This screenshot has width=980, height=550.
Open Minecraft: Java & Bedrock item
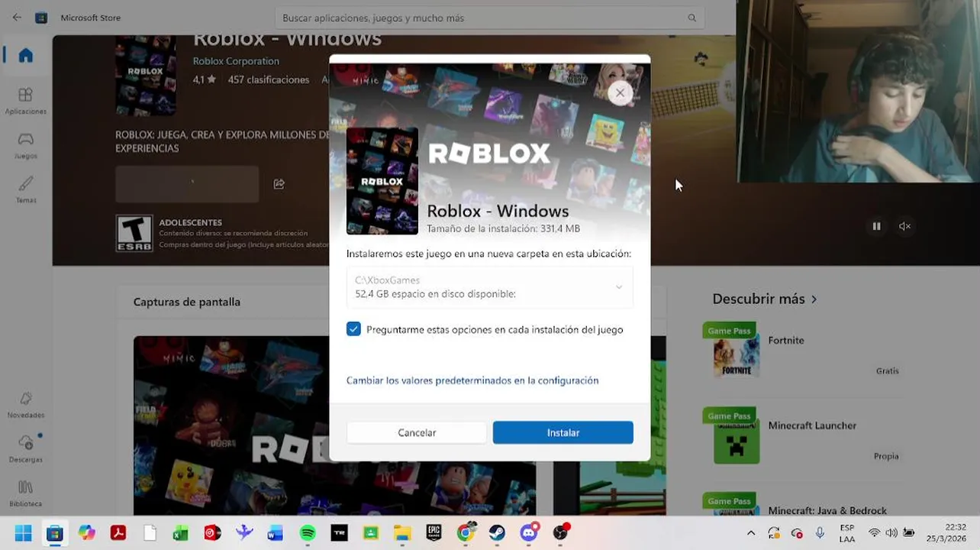click(803, 506)
